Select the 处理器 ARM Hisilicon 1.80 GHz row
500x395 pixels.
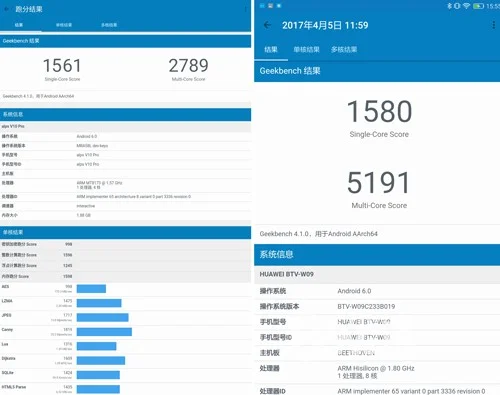pos(377,372)
